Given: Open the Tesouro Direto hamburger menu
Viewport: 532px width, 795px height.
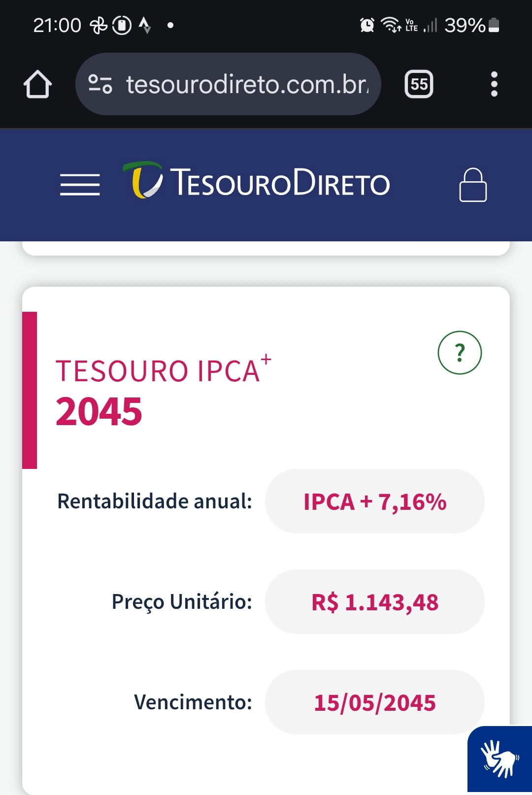Looking at the screenshot, I should coord(80,185).
